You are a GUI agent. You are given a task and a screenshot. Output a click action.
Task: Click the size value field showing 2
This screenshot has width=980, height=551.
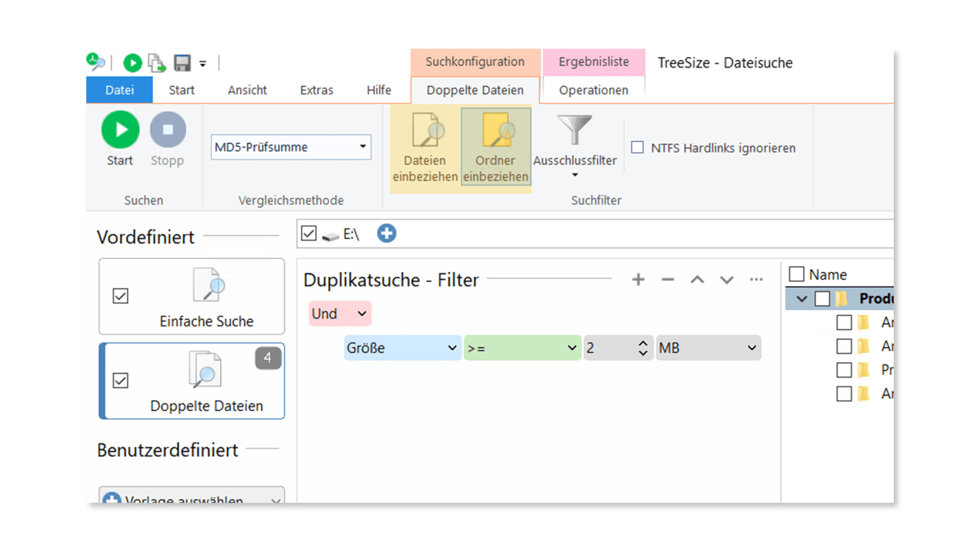point(610,348)
